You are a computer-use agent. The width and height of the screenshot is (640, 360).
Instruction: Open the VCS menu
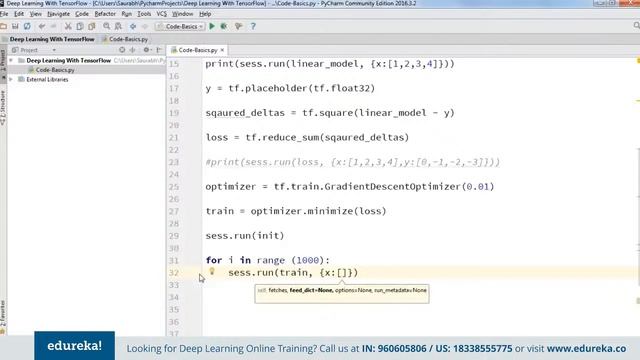[x=162, y=14]
